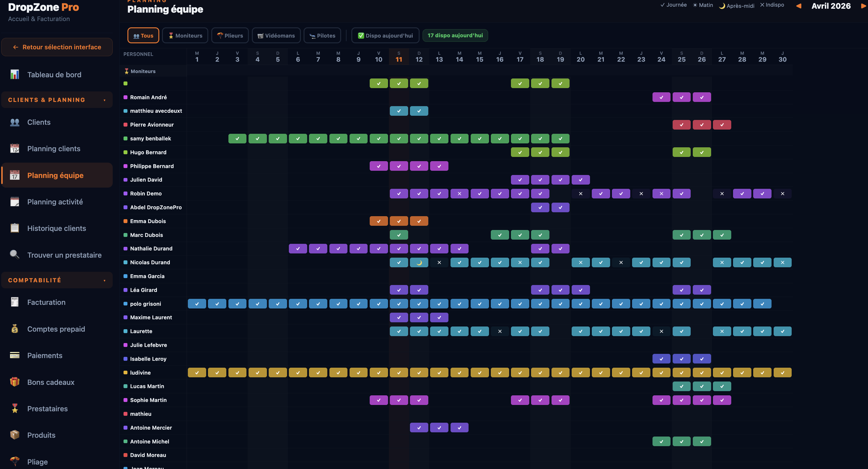The image size is (868, 469).
Task: Toggle Nicolas Durand's moon cell on April 12
Action: (419, 262)
